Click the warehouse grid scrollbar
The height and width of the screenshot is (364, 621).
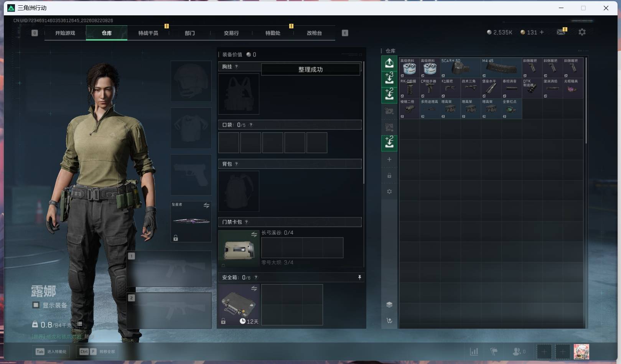coord(586,101)
